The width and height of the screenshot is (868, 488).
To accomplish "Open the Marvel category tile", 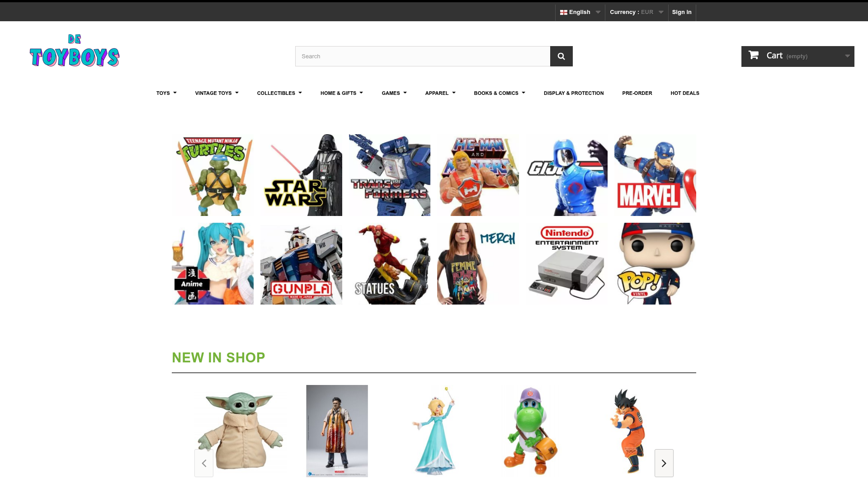I will (x=655, y=175).
